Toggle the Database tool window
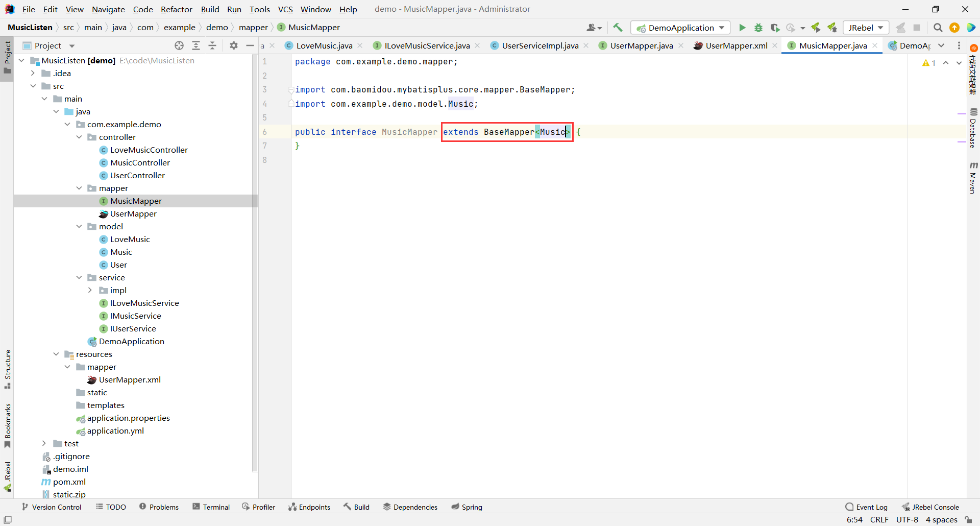 tap(973, 128)
